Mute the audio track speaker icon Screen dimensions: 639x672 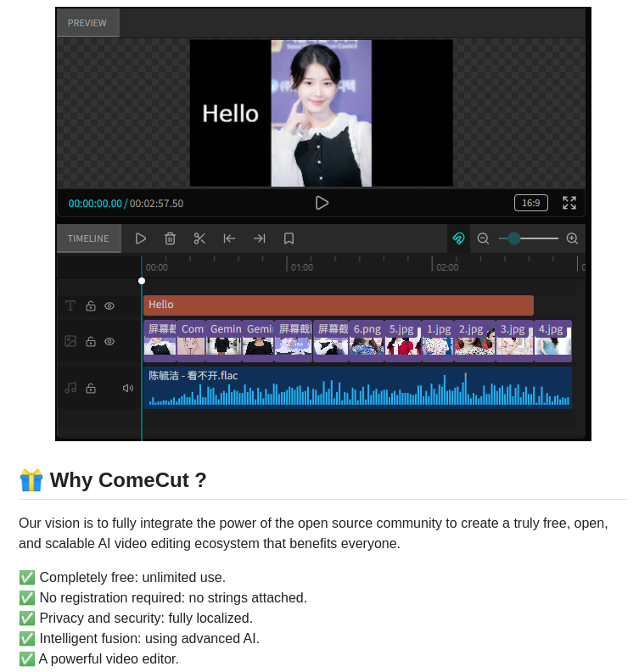click(127, 388)
